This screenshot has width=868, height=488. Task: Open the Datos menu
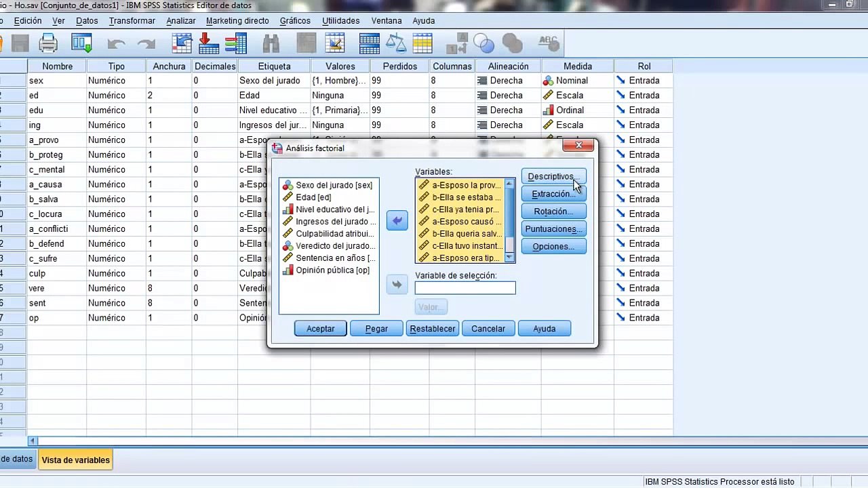click(87, 20)
